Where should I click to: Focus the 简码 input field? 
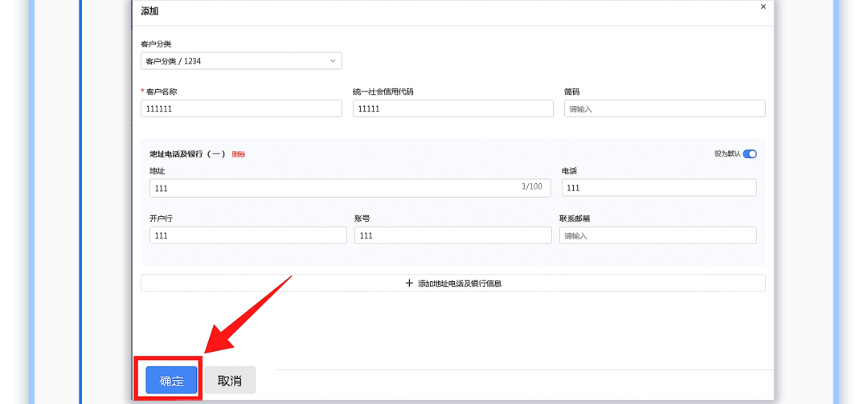pos(665,108)
